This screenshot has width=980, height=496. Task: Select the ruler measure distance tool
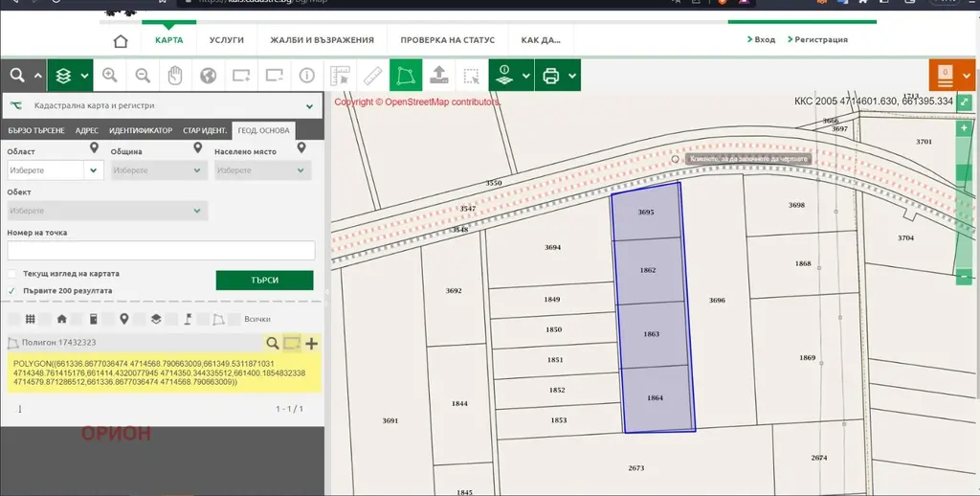pyautogui.click(x=373, y=76)
